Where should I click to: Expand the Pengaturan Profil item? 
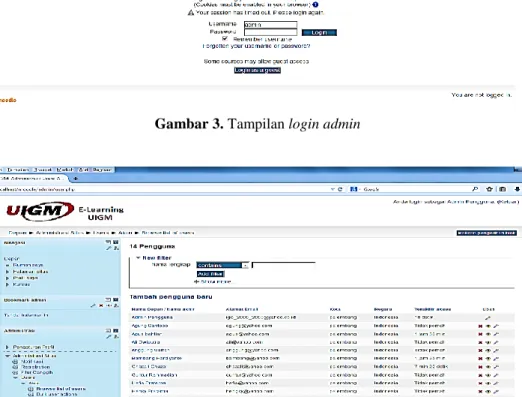click(7, 347)
